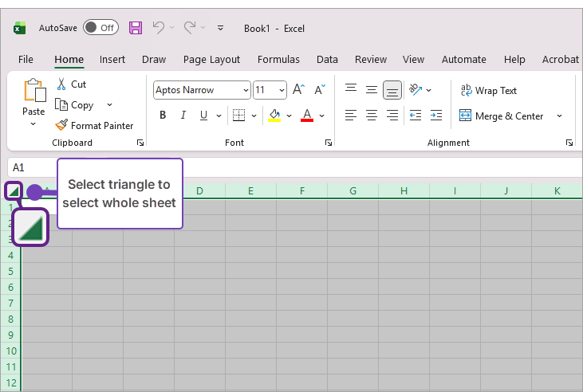
Task: Select the top align icon
Action: [x=351, y=90]
